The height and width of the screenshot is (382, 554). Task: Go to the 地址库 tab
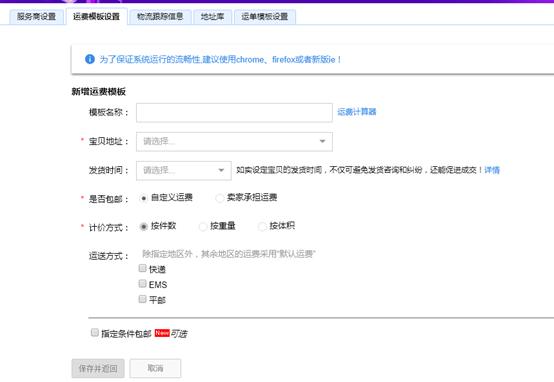212,17
